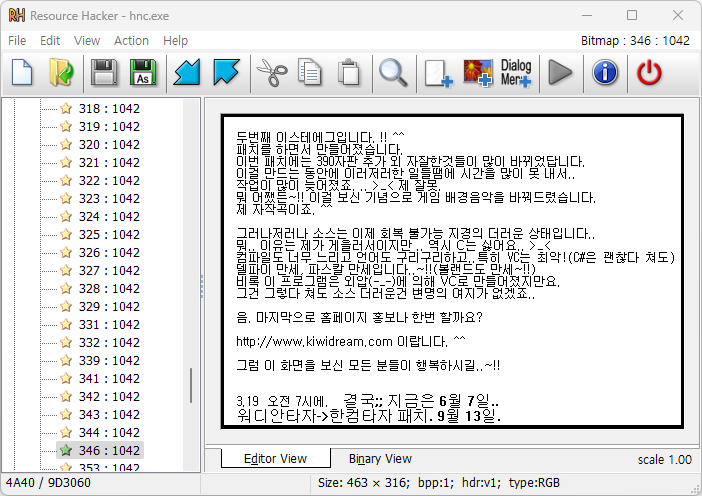Select tree item 344 : 1042
702x496 pixels.
(x=109, y=432)
